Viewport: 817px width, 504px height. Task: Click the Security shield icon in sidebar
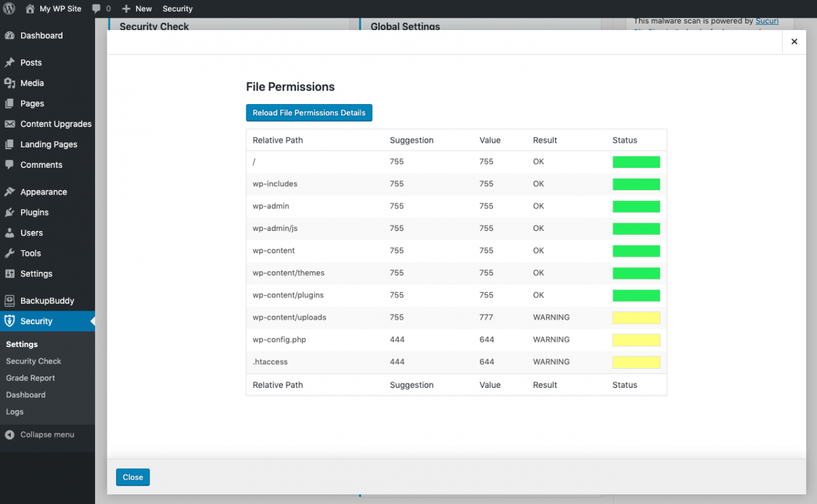pyautogui.click(x=10, y=321)
